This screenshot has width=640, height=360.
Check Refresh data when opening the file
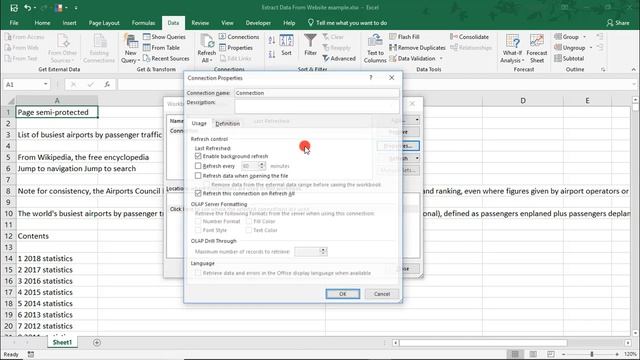point(198,176)
